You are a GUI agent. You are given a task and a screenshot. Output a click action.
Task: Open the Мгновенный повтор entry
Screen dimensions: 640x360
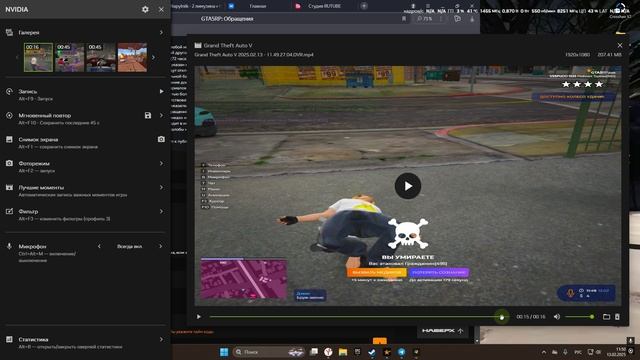point(85,119)
